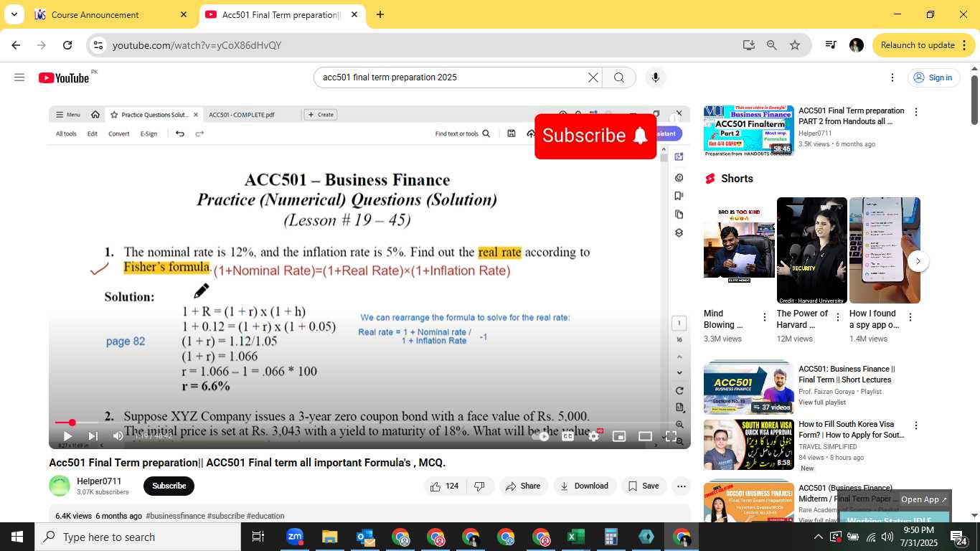
Task: Install app icon in address bar
Action: (749, 45)
